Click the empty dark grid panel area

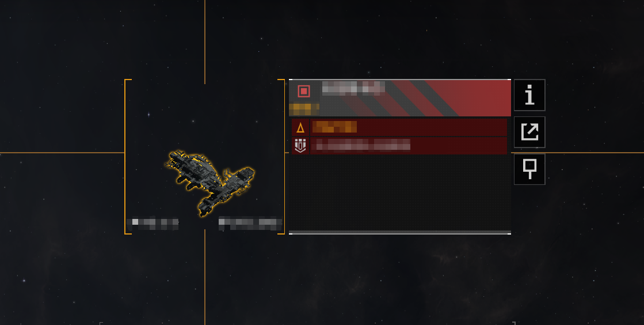click(400, 192)
